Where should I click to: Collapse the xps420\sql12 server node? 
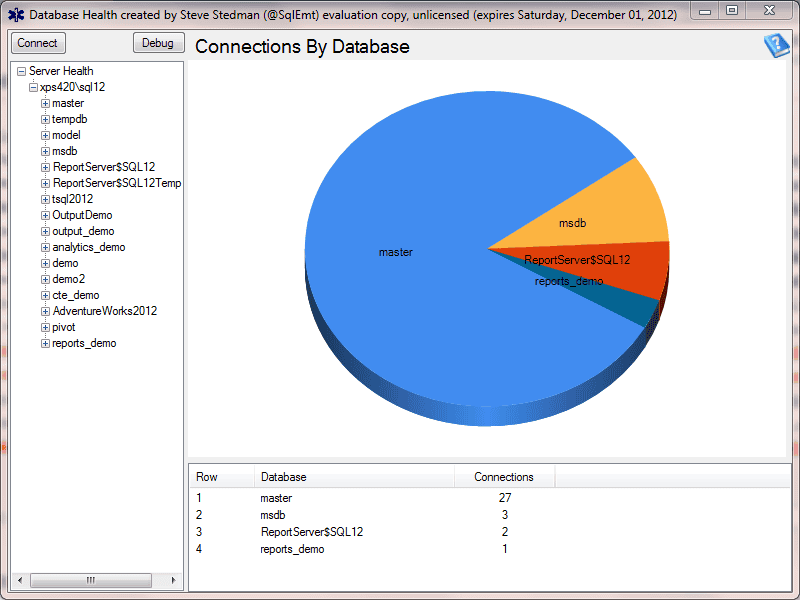click(x=33, y=87)
